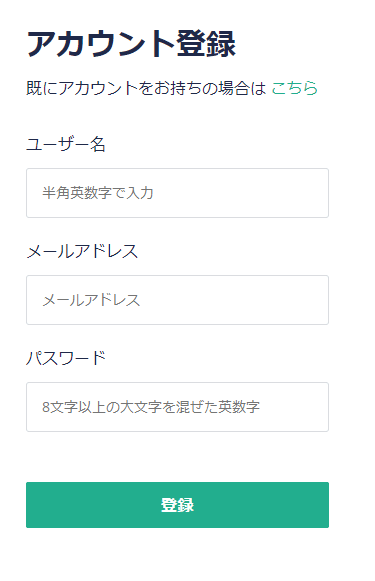The image size is (375, 581).
Task: Select field with 8文字以上の大文字を混ぜた英数字 placeholder
Action: 177,407
